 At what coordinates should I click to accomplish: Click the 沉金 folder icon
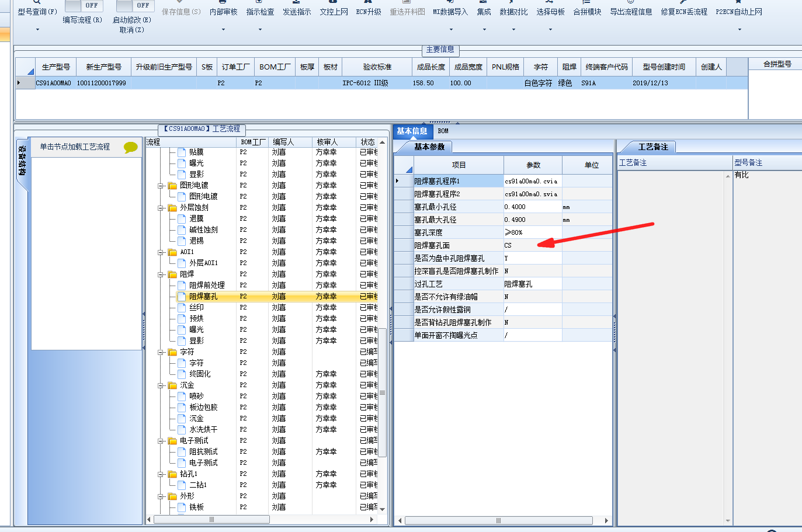[172, 385]
